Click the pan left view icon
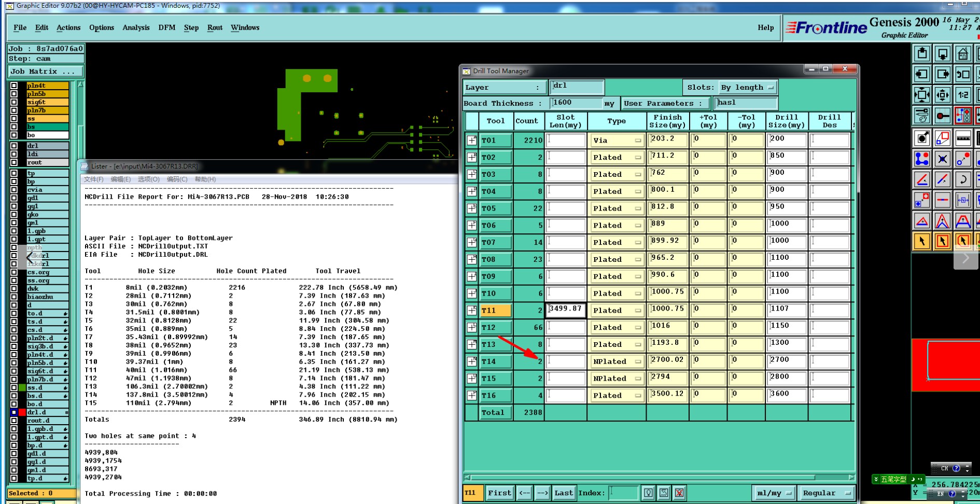 (922, 74)
